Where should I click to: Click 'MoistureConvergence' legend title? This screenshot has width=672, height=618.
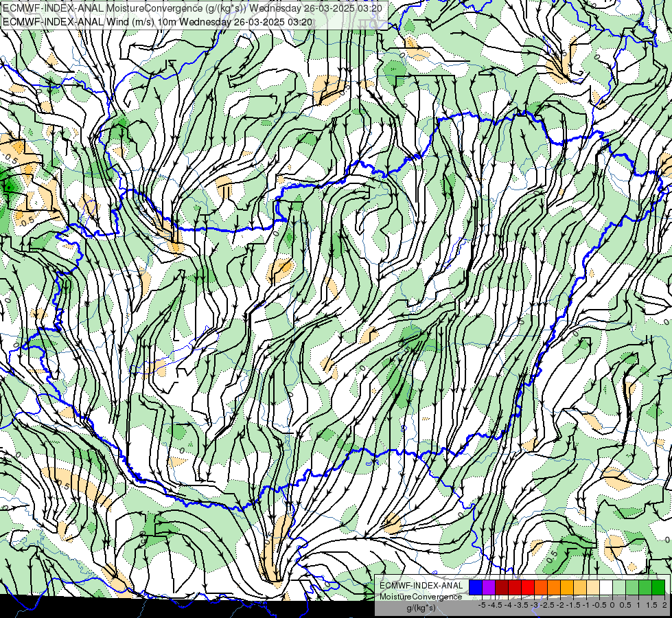421,597
